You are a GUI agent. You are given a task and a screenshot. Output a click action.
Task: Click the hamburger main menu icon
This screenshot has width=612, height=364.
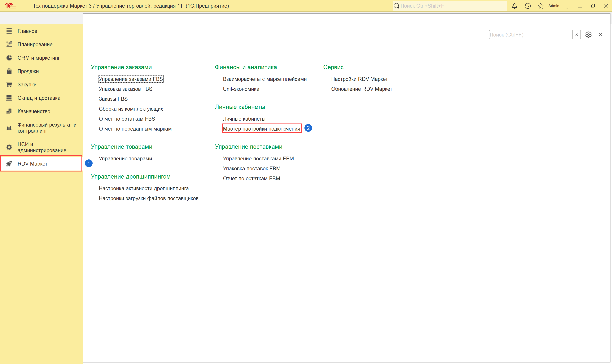point(24,6)
